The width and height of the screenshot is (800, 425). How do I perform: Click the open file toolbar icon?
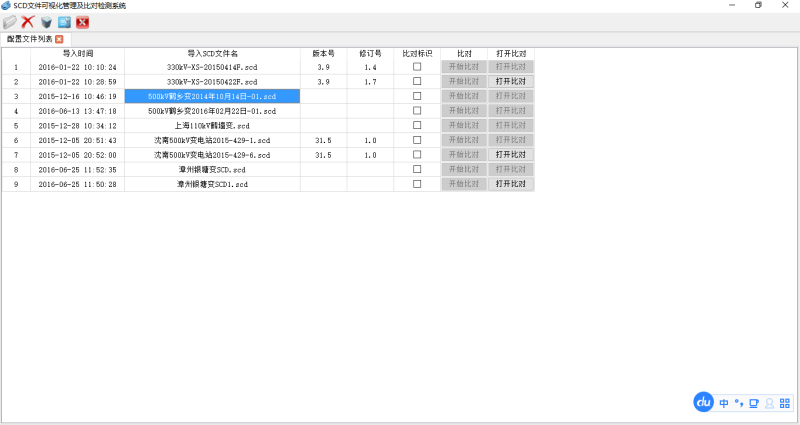click(x=10, y=22)
